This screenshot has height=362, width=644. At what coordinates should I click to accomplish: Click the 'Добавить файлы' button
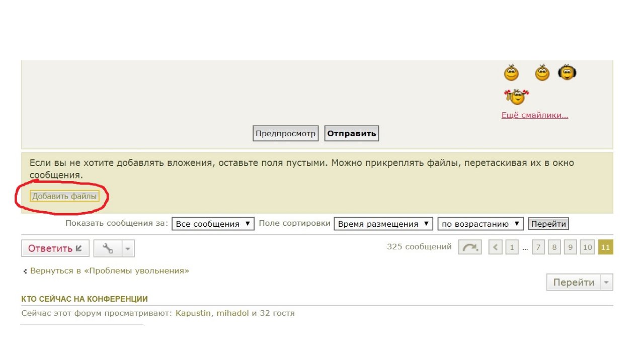click(x=64, y=197)
